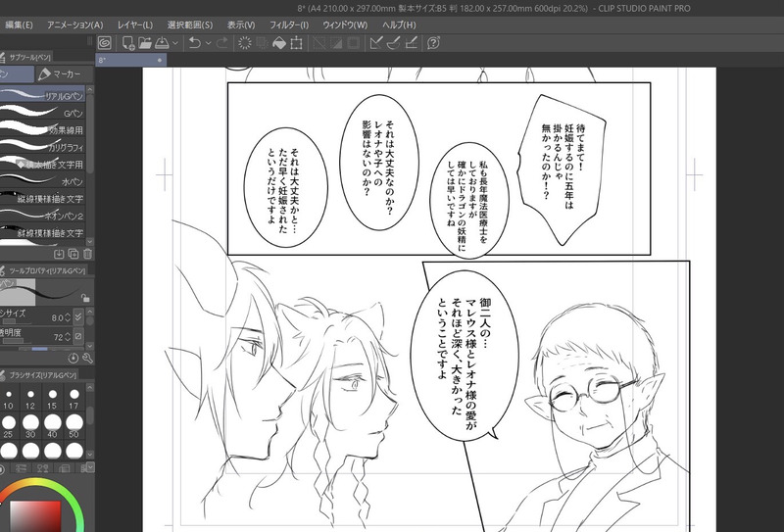This screenshot has width=784, height=532.
Task: Choose the Gペン brush
Action: (x=42, y=113)
